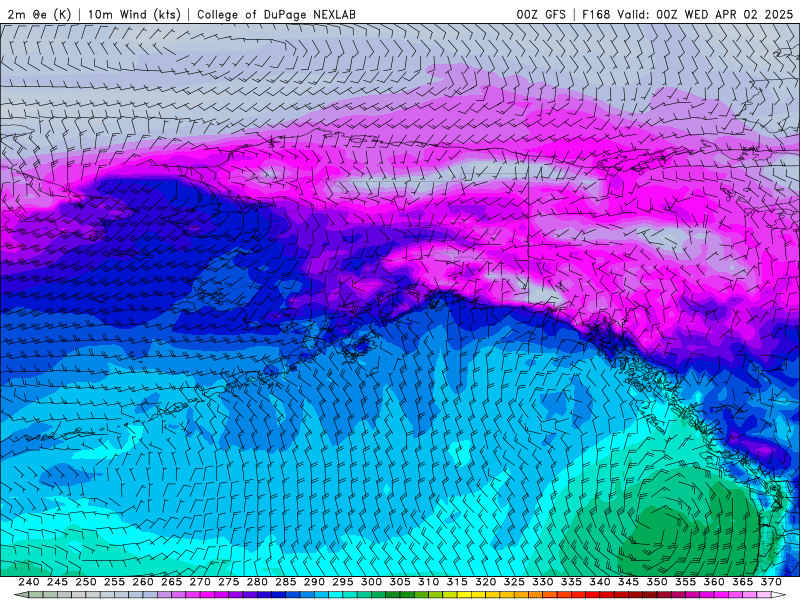Select the 290 value on the legend
Screen dimensions: 800x600
(x=314, y=582)
